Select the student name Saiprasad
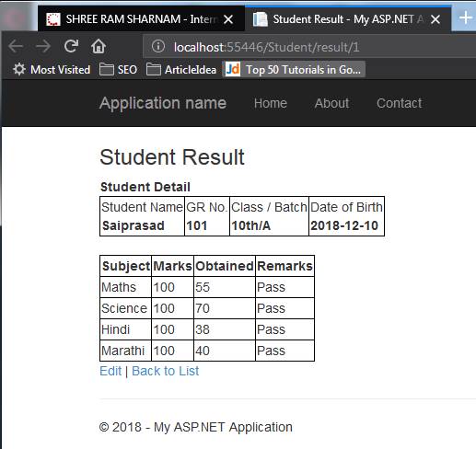 (x=134, y=225)
